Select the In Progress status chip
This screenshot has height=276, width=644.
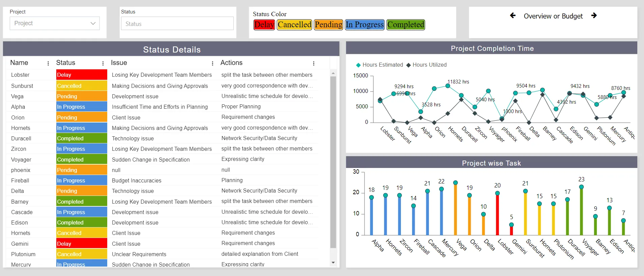pyautogui.click(x=365, y=25)
